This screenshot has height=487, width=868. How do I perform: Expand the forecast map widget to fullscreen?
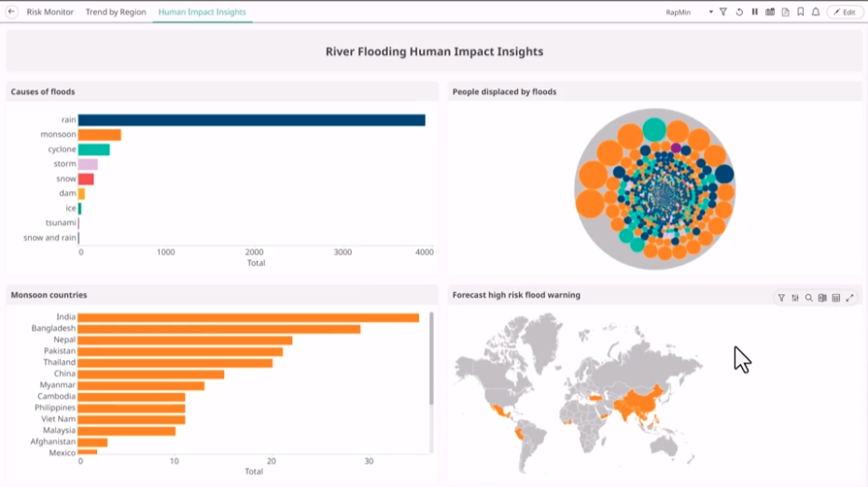(x=850, y=299)
